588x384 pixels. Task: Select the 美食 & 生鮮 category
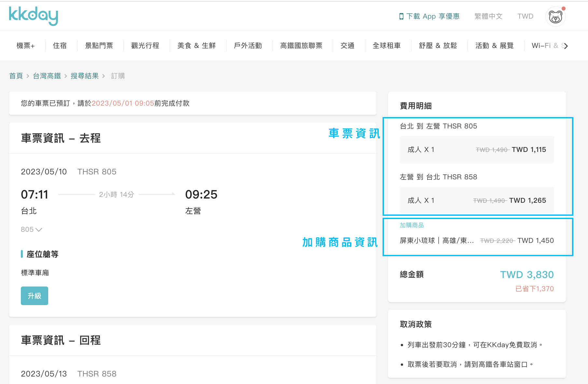tap(196, 46)
